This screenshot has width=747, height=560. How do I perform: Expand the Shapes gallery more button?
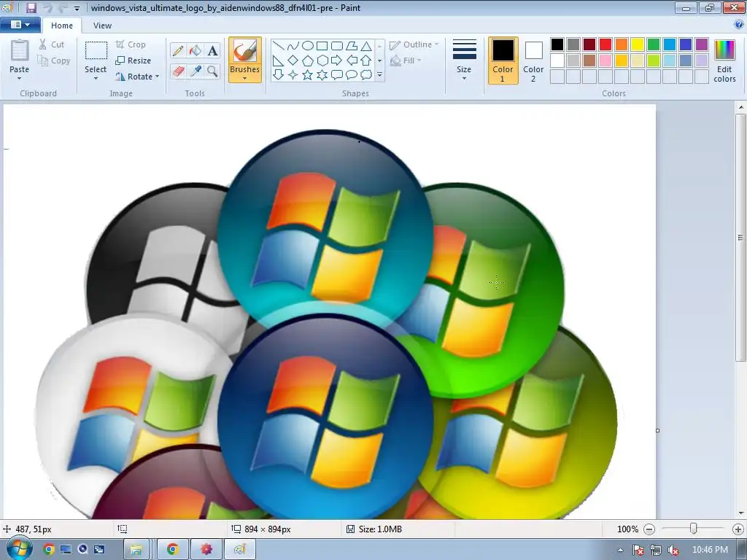pyautogui.click(x=379, y=75)
